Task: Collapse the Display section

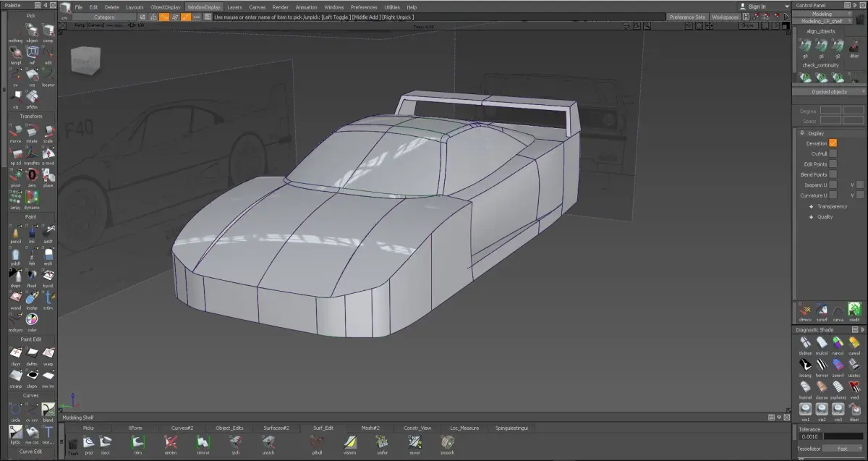Action: [x=802, y=133]
